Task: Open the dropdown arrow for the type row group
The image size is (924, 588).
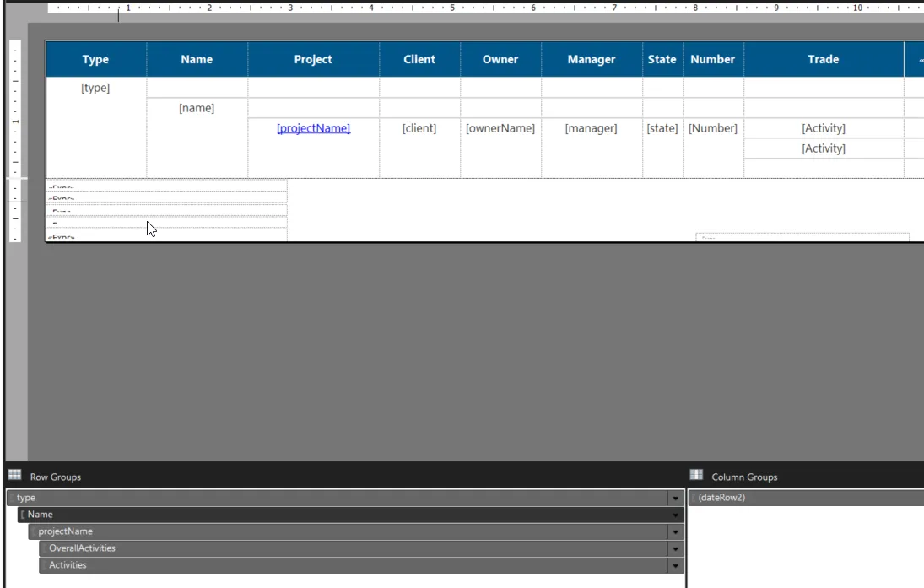Action: click(675, 499)
